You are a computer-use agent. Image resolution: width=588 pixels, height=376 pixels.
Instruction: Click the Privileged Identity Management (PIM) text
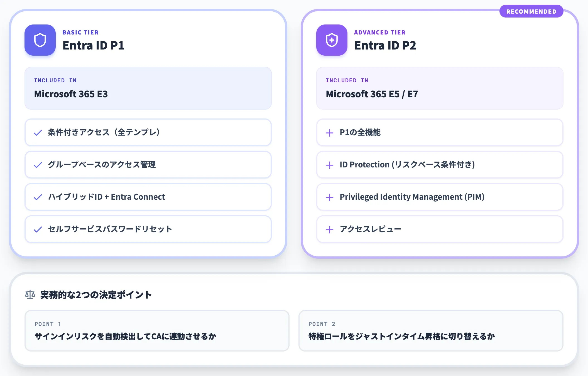click(412, 197)
